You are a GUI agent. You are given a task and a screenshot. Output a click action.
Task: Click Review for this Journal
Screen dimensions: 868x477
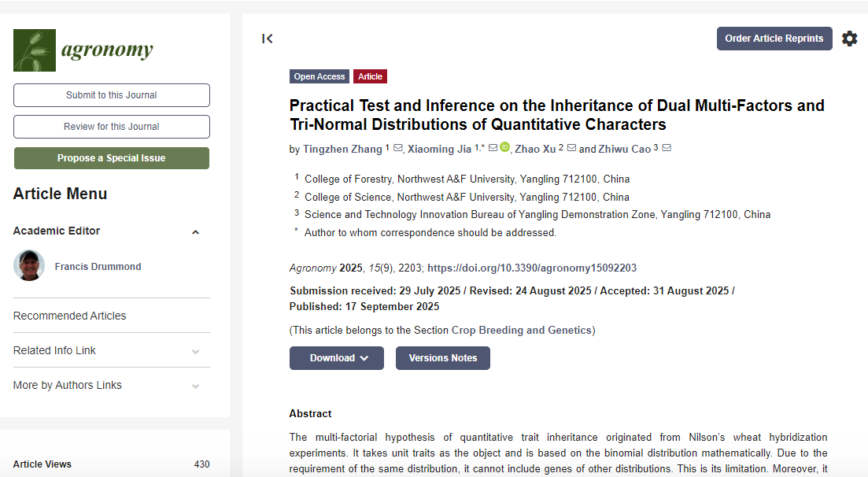click(112, 127)
